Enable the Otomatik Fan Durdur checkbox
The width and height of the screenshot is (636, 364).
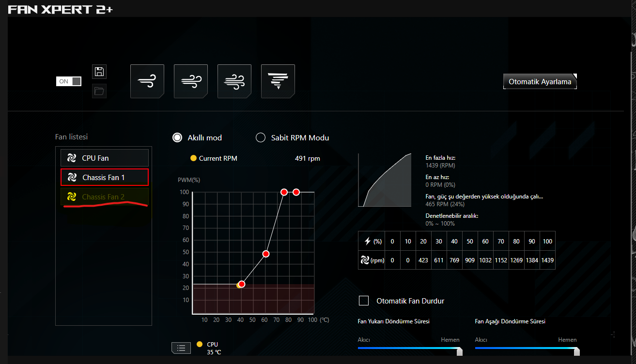[x=364, y=301]
